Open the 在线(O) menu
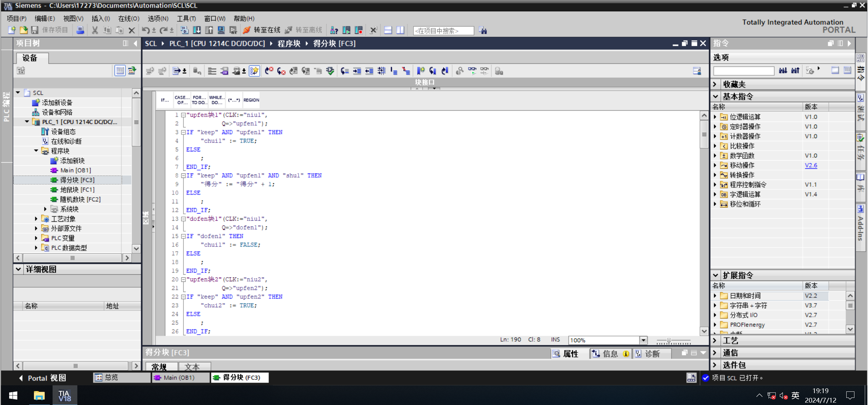 (x=129, y=18)
